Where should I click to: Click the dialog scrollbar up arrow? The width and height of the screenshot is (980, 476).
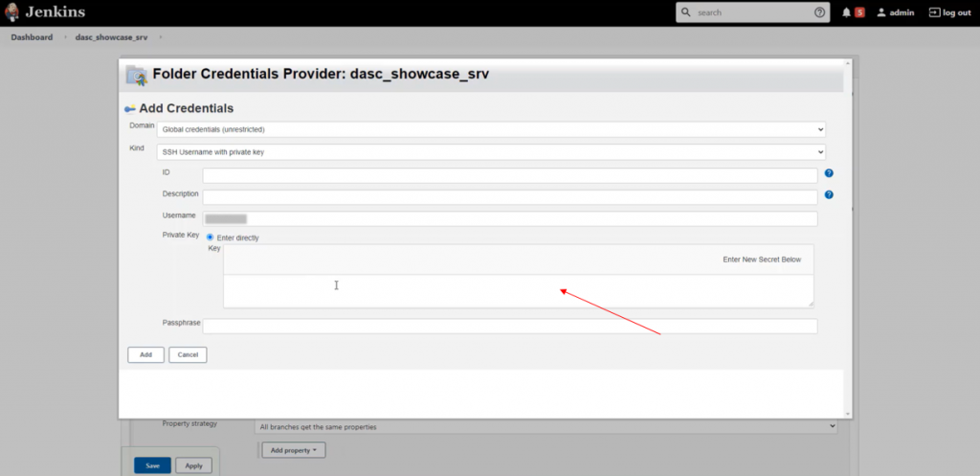click(x=848, y=63)
